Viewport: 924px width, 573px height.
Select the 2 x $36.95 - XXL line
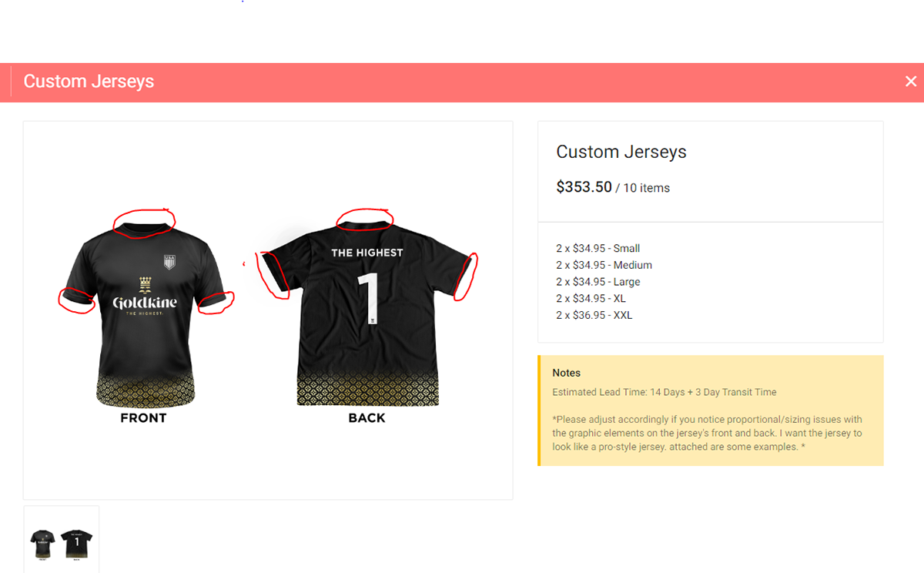click(594, 315)
